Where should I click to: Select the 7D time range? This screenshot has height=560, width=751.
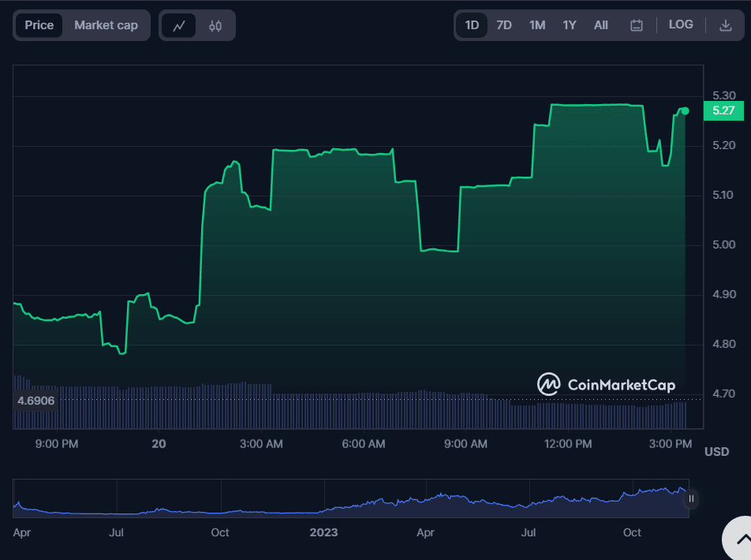click(504, 25)
